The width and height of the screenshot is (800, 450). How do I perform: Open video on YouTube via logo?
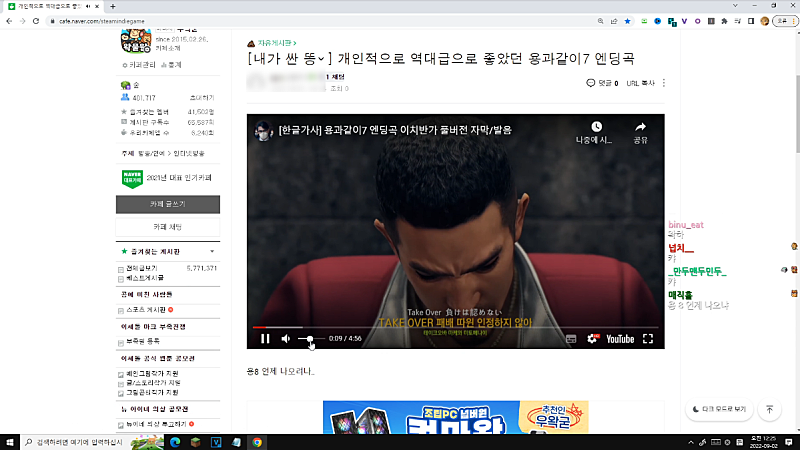click(620, 339)
